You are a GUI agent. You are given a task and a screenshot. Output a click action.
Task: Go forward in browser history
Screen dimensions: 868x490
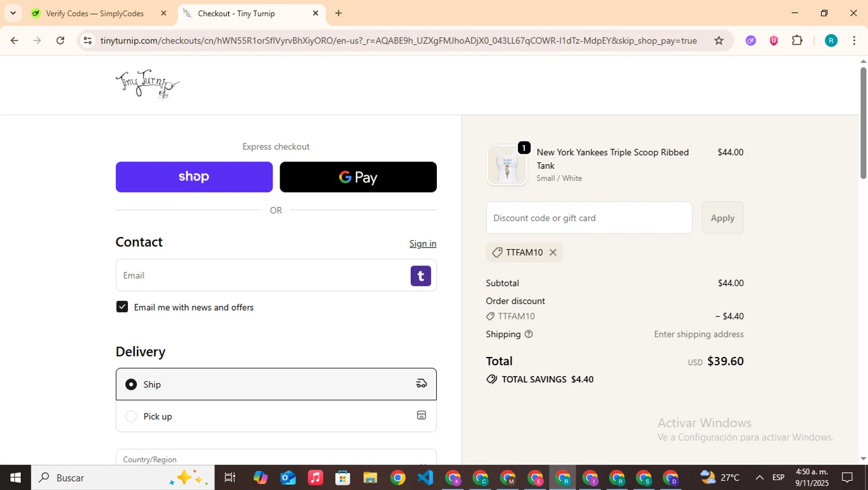37,40
